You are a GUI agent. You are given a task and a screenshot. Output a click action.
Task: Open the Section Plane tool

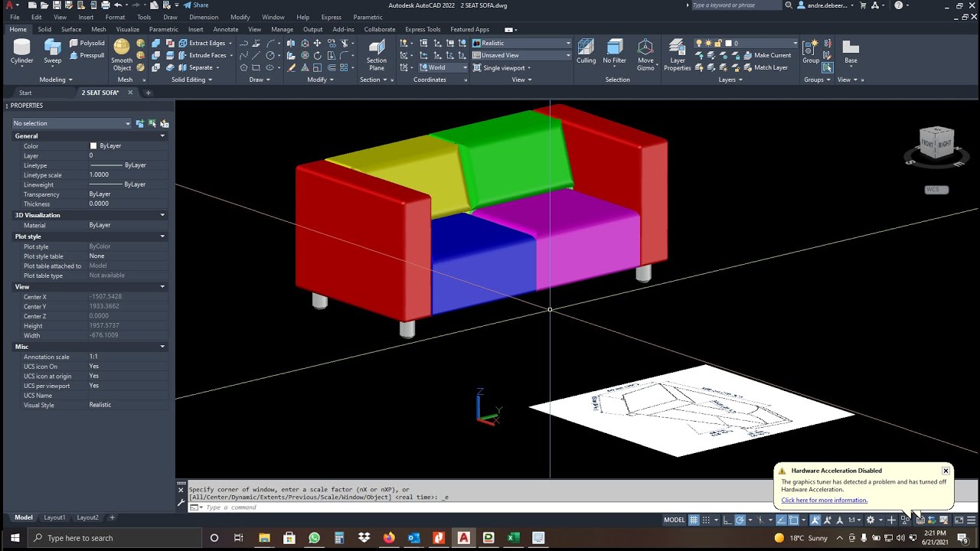coord(376,55)
